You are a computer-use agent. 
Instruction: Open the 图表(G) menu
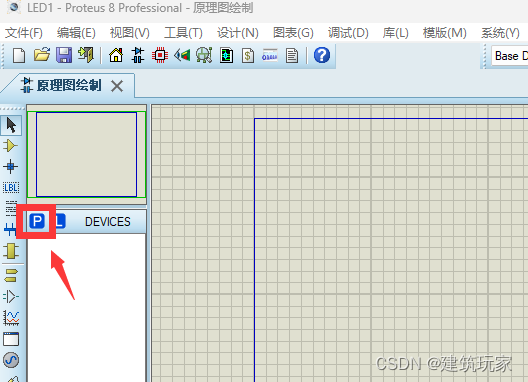point(293,33)
